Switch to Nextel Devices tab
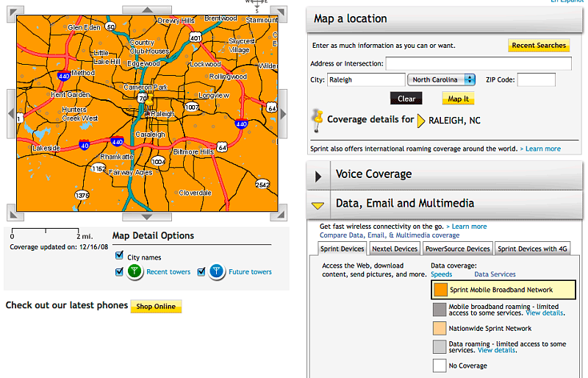Screen dimensions: 588x378 (x=395, y=249)
